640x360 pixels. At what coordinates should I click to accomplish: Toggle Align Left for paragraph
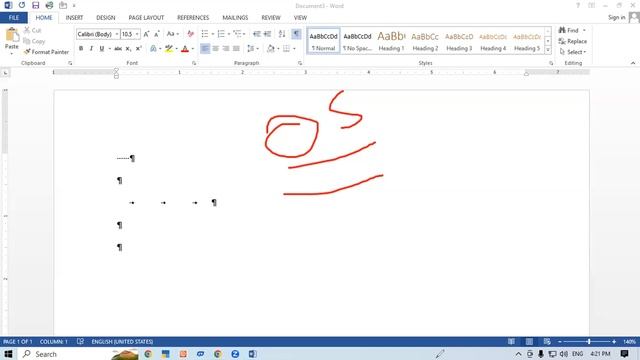(x=205, y=49)
